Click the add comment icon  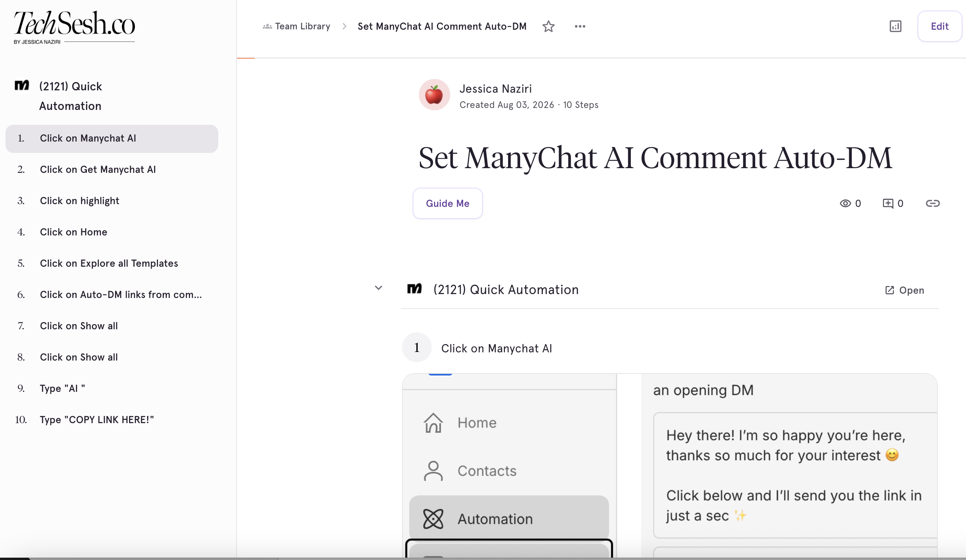pyautogui.click(x=888, y=203)
